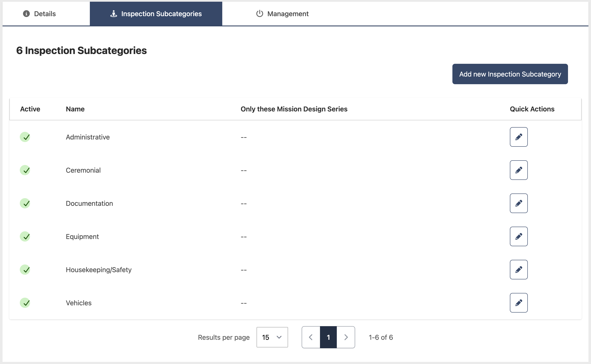Edit the Documentation subcategory with pencil icon
This screenshot has height=364, width=591.
click(x=518, y=203)
